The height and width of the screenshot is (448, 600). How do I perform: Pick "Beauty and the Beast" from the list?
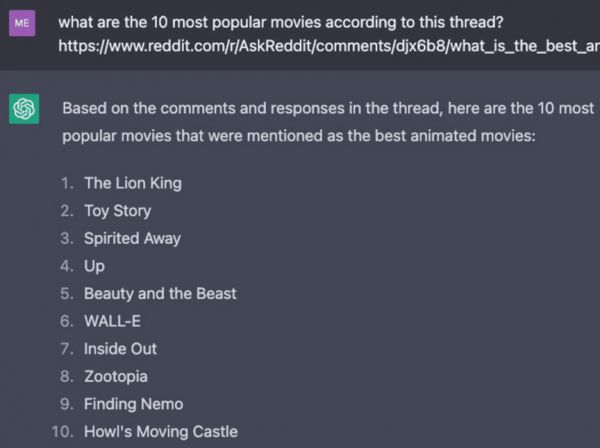pos(160,294)
